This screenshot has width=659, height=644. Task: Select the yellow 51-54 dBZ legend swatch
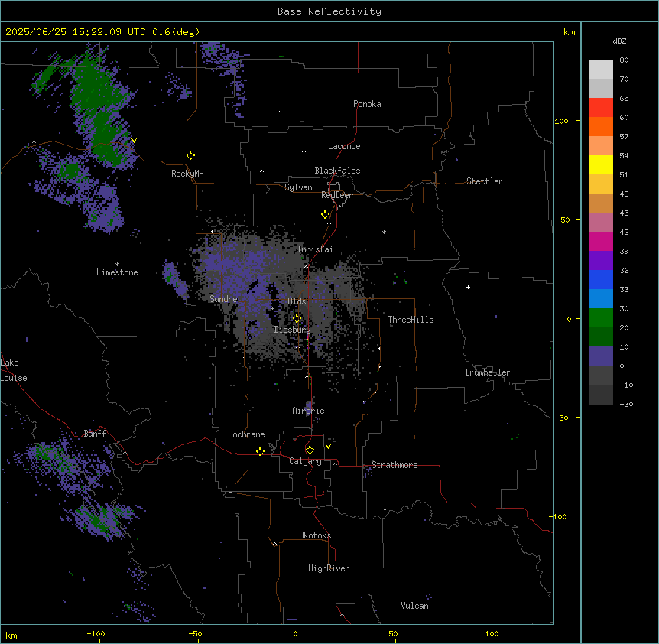click(x=601, y=164)
